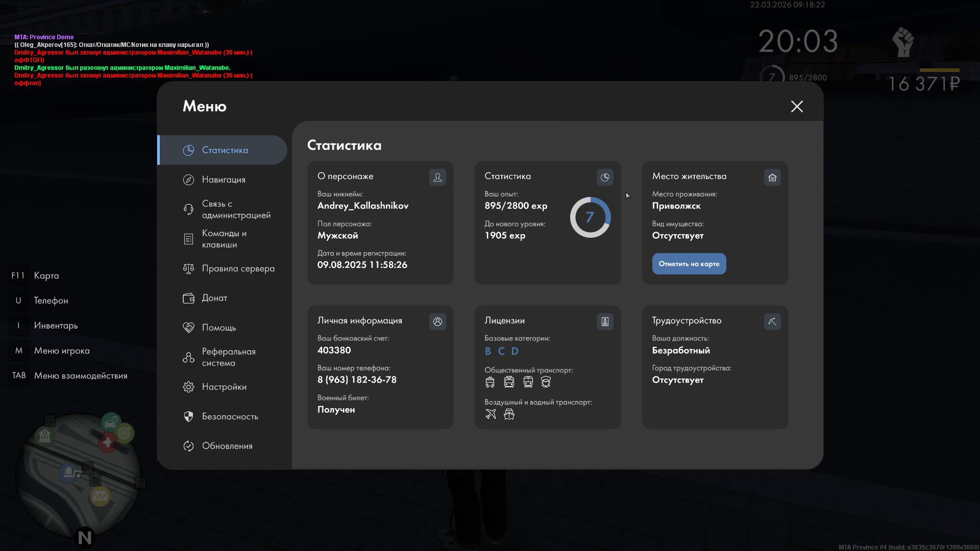980x551 pixels.
Task: Click the license document icon in Лицензии card
Action: point(605,321)
